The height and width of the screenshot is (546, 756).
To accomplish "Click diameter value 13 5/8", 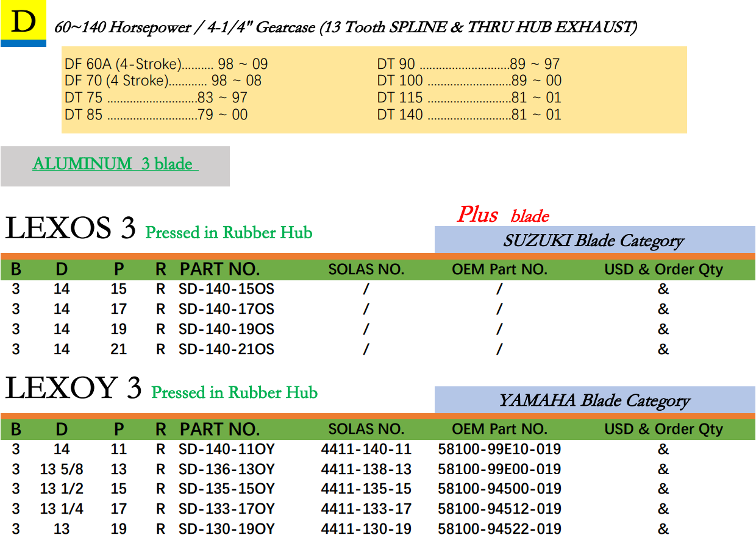I will tap(62, 469).
